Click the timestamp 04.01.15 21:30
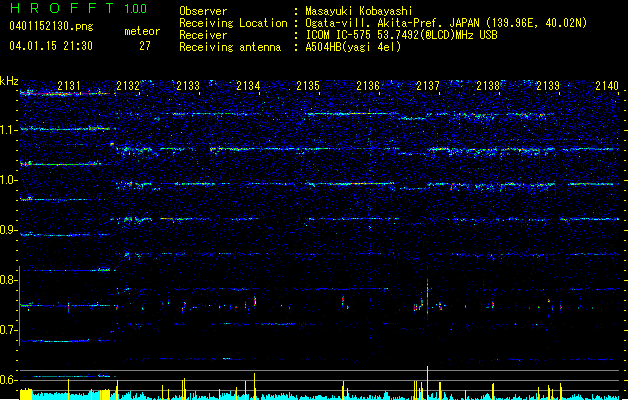The image size is (629, 400). [x=51, y=46]
